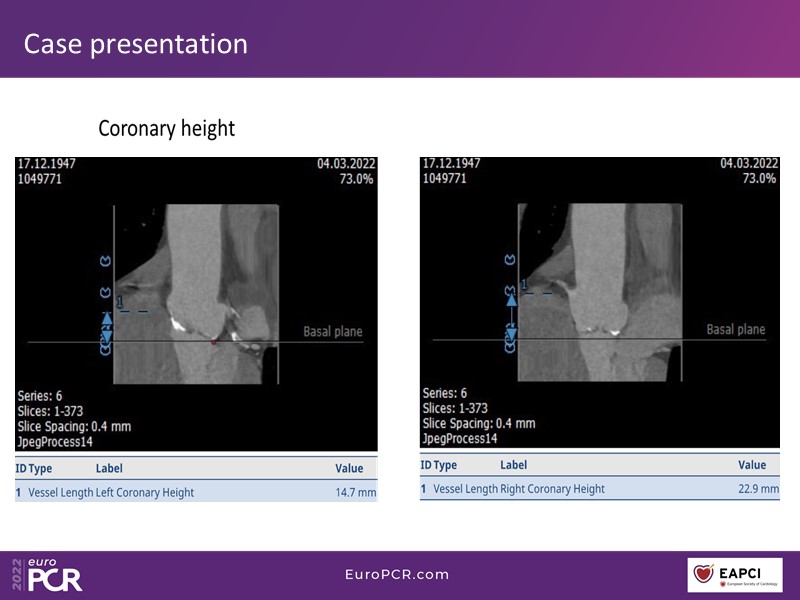Image resolution: width=800 pixels, height=600 pixels.
Task: Click the EAPCI heart logo
Action: pos(704,575)
